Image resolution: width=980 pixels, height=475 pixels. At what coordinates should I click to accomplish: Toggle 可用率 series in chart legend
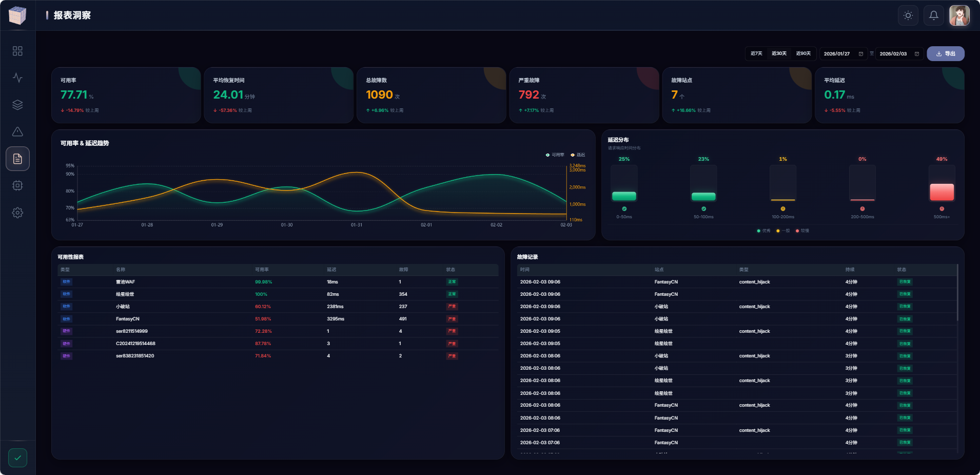[x=555, y=155]
